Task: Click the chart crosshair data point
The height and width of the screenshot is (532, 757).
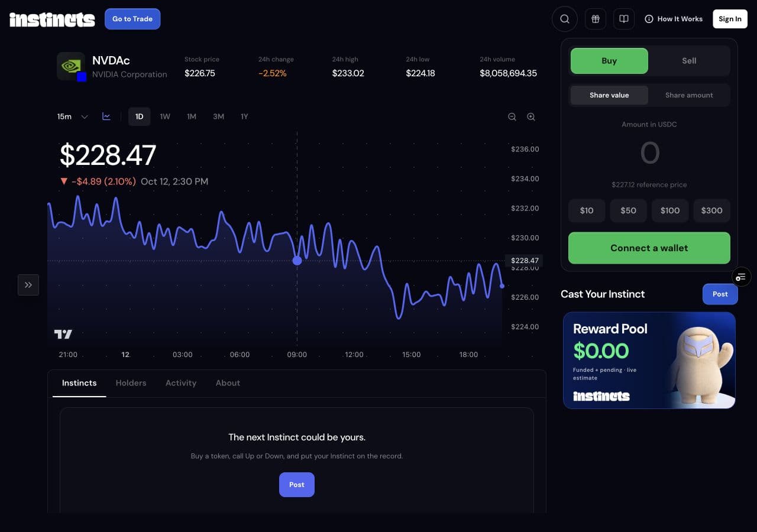Action: (x=297, y=261)
